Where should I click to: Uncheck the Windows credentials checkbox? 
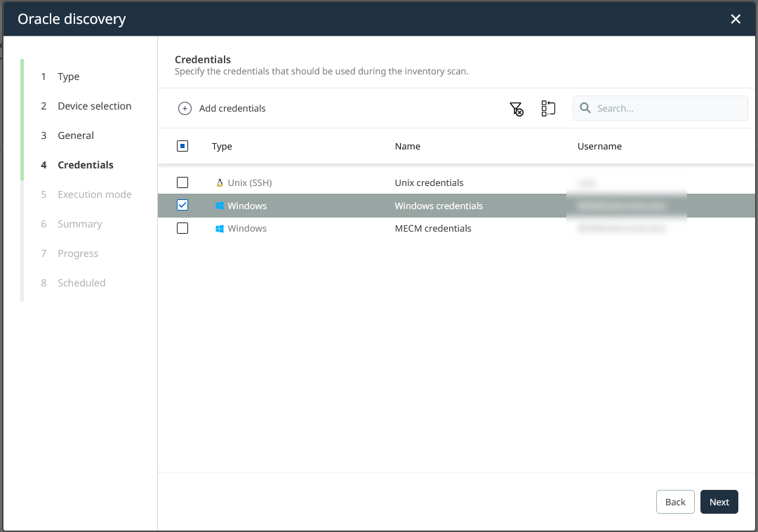[x=182, y=205]
